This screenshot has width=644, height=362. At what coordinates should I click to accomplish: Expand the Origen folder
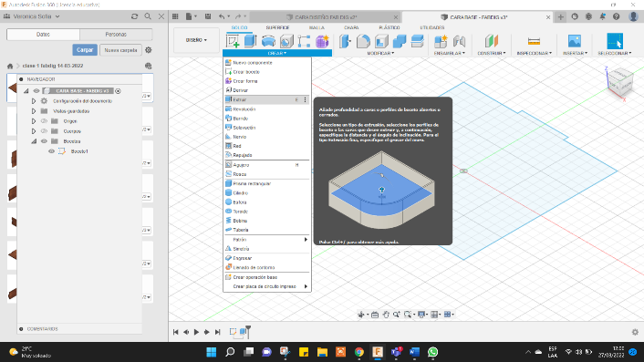pyautogui.click(x=34, y=121)
